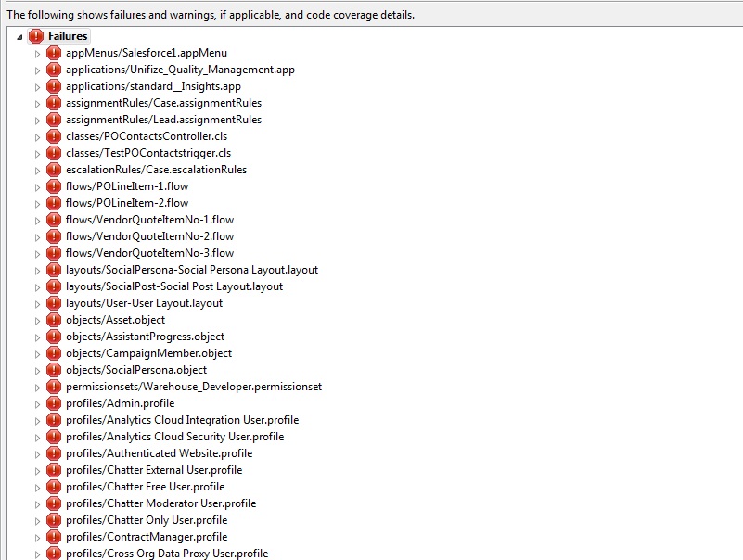Expand applications/standard__Insights.app node
Screen dimensions: 743x560
tap(37, 87)
